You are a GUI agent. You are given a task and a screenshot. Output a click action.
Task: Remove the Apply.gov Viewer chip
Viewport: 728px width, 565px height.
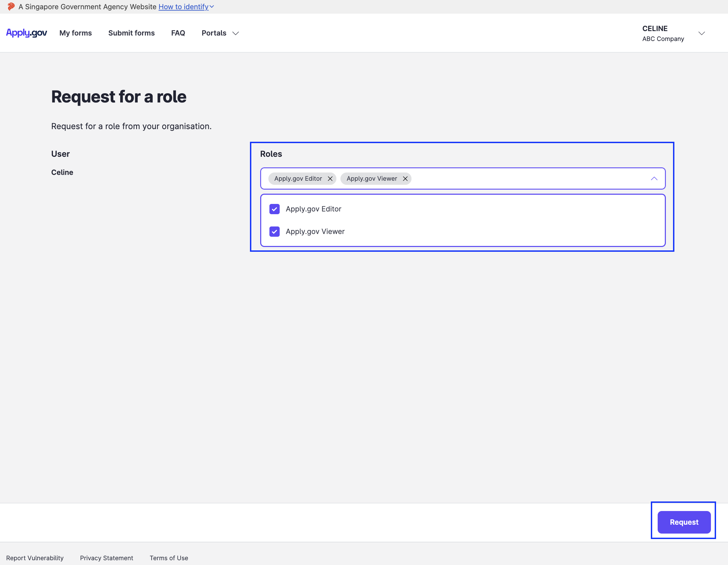coord(405,179)
